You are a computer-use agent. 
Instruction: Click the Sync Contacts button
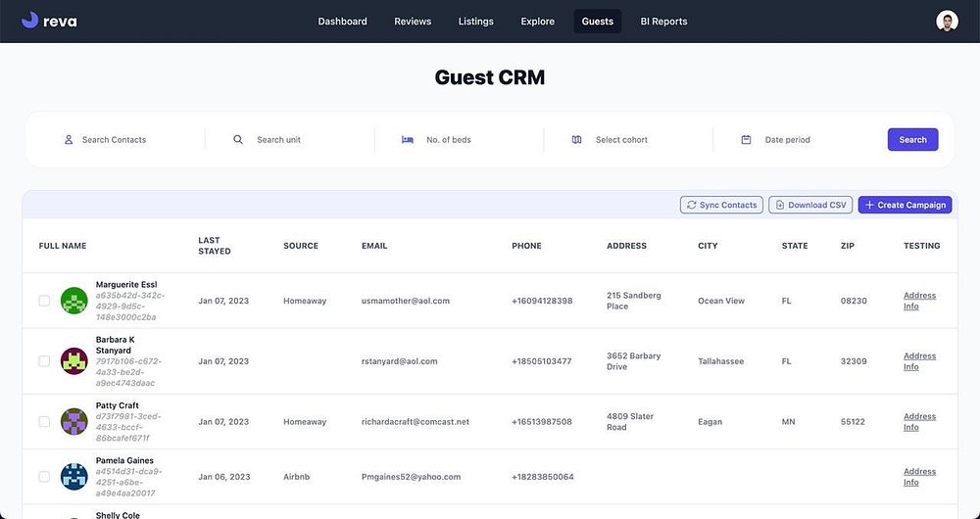721,205
